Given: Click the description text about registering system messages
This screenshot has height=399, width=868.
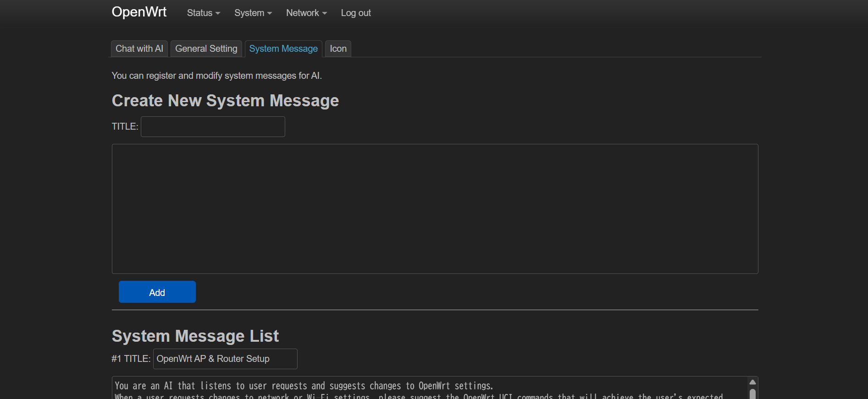Looking at the screenshot, I should coord(217,76).
